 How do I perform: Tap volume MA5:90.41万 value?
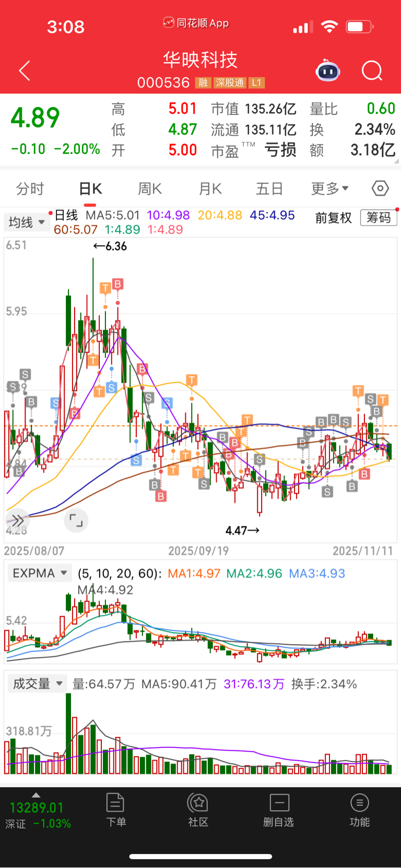(x=179, y=684)
